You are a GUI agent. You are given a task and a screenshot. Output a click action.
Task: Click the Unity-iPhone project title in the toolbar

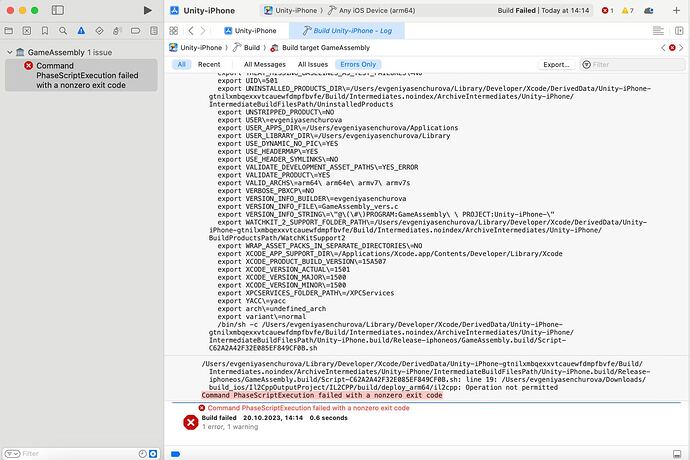coord(209,11)
